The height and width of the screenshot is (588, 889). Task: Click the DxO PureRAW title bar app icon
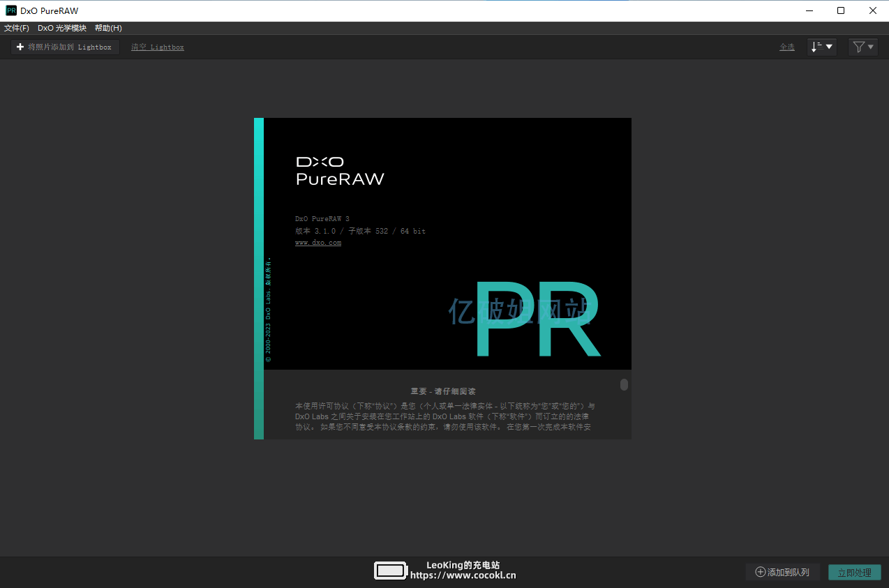11,10
